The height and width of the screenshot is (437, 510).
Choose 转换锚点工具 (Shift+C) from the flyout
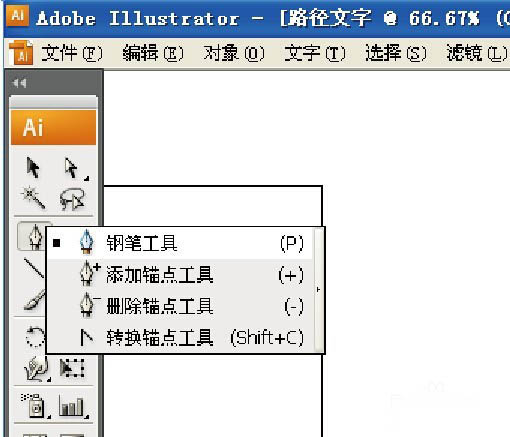(180, 337)
